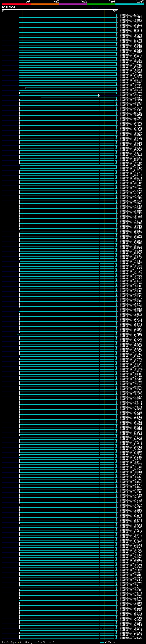This screenshot has width=146, height=644.
Task: Select the UniRef100_C6TM32 label
Action: tap(131, 550)
